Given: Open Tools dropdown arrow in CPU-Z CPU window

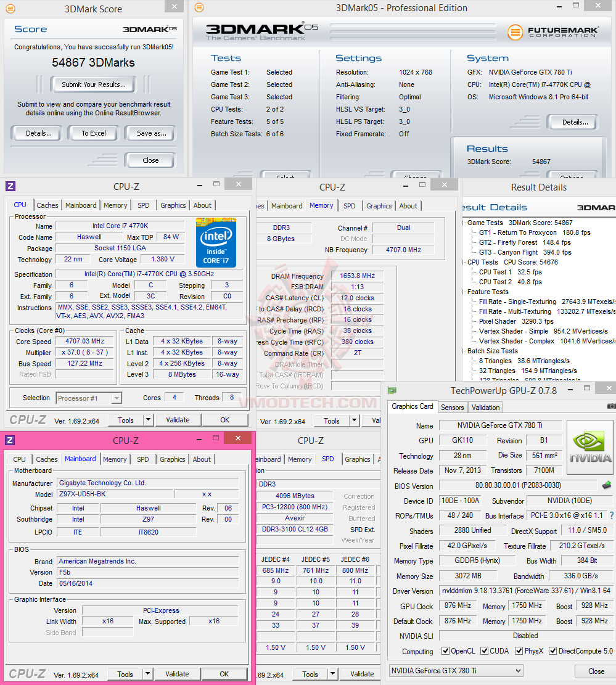Looking at the screenshot, I should pyautogui.click(x=148, y=420).
